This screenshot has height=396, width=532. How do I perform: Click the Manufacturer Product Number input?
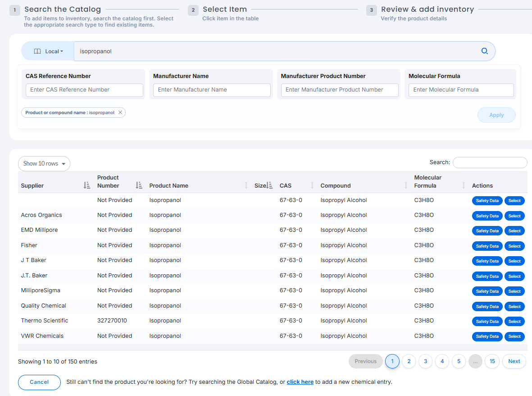[x=340, y=90]
